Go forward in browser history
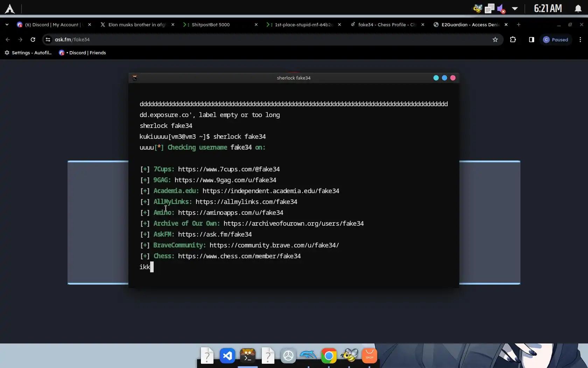 (x=20, y=40)
